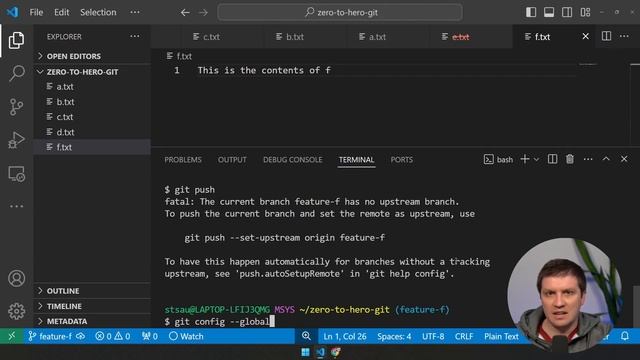Expand the Metadata section
The width and height of the screenshot is (640, 360).
pos(92,321)
